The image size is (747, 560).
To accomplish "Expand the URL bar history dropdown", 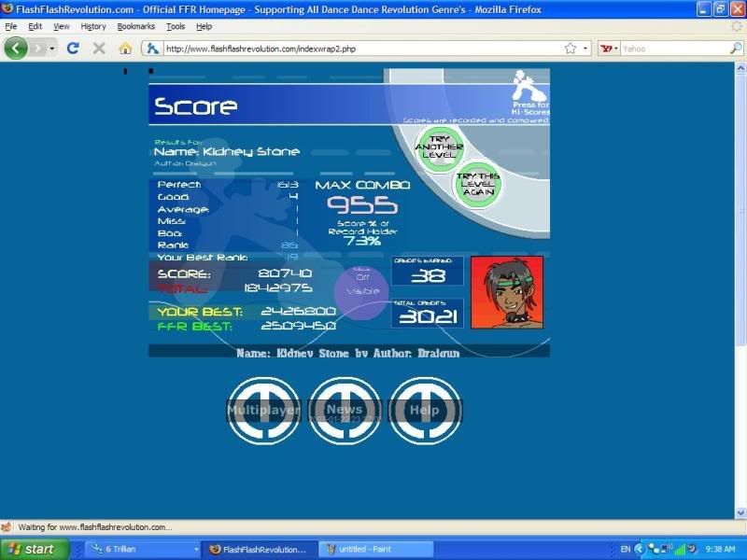I will tap(586, 48).
